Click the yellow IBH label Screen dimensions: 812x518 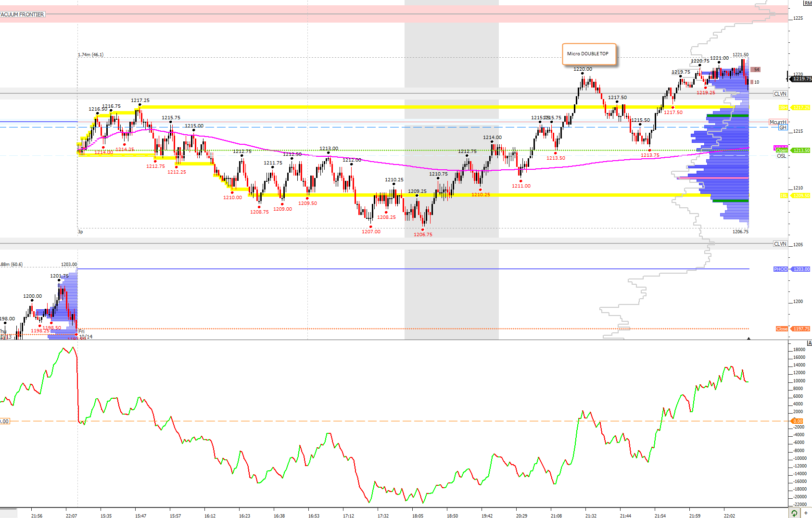click(x=783, y=108)
